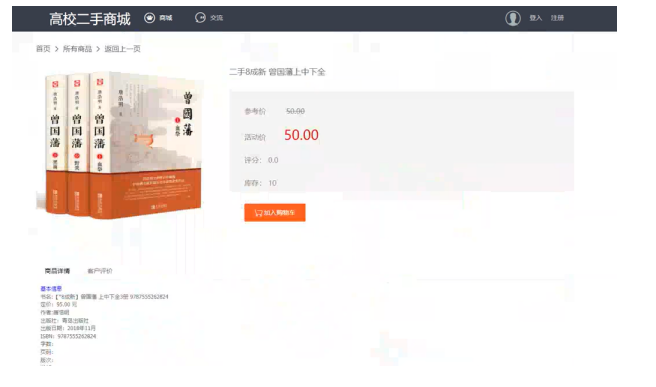Go to 首页 in breadcrumb
This screenshot has width=656, height=387.
[x=43, y=49]
